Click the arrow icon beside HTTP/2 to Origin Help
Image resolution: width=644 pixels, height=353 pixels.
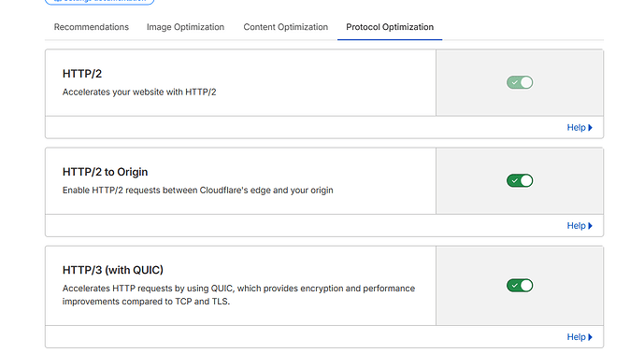click(x=590, y=226)
